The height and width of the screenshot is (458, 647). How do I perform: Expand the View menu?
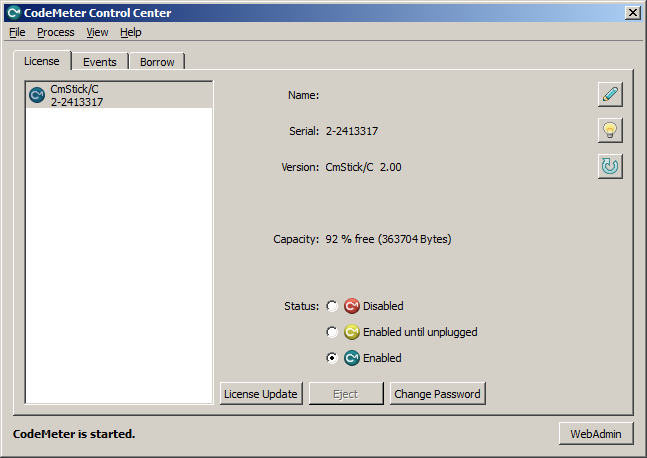pyautogui.click(x=97, y=32)
